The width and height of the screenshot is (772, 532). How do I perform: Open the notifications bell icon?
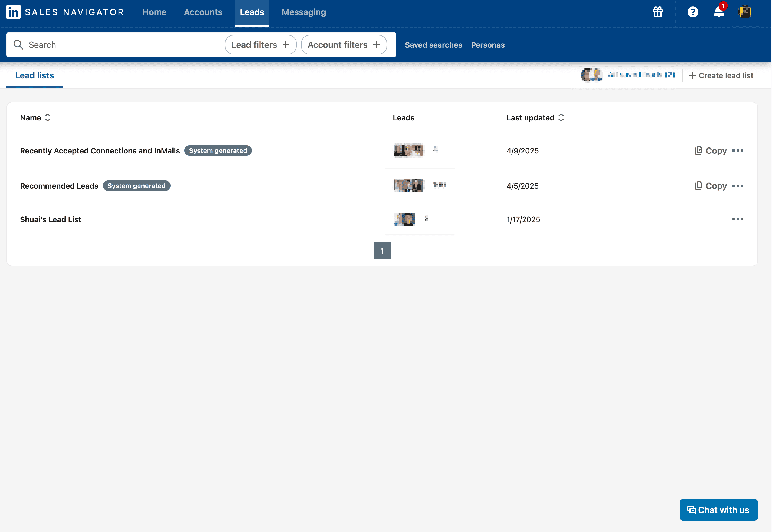pyautogui.click(x=719, y=12)
